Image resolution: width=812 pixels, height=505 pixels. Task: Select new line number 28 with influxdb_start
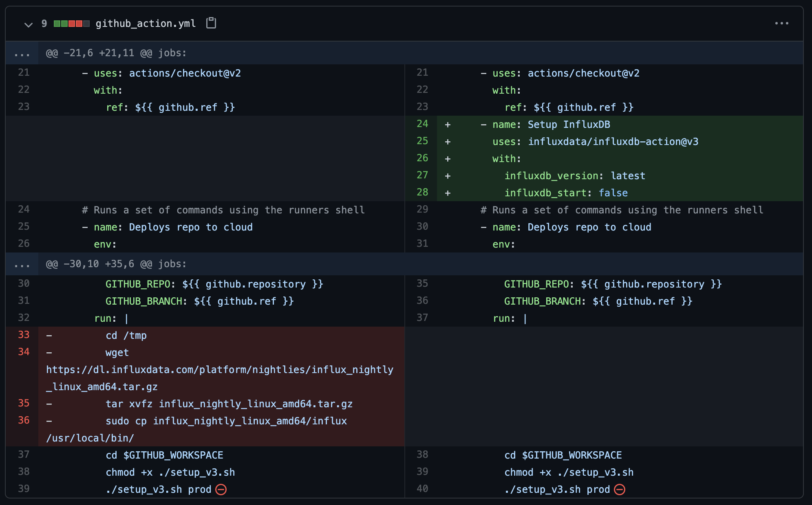423,192
